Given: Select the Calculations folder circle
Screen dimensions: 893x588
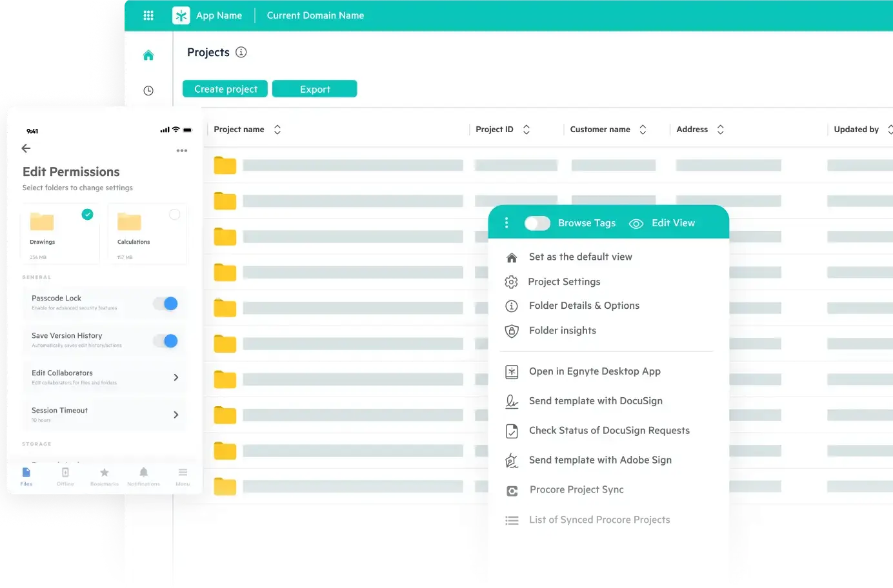Looking at the screenshot, I should 175,215.
